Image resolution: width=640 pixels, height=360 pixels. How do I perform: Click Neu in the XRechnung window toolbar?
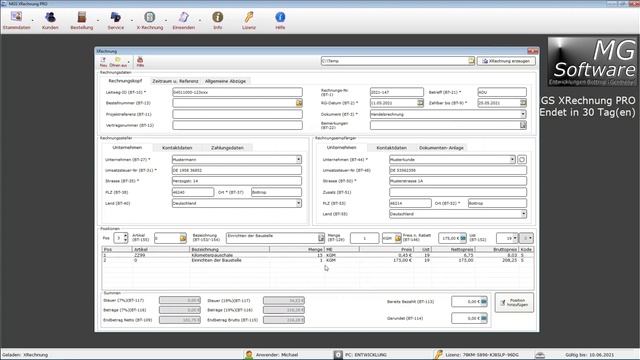103,62
